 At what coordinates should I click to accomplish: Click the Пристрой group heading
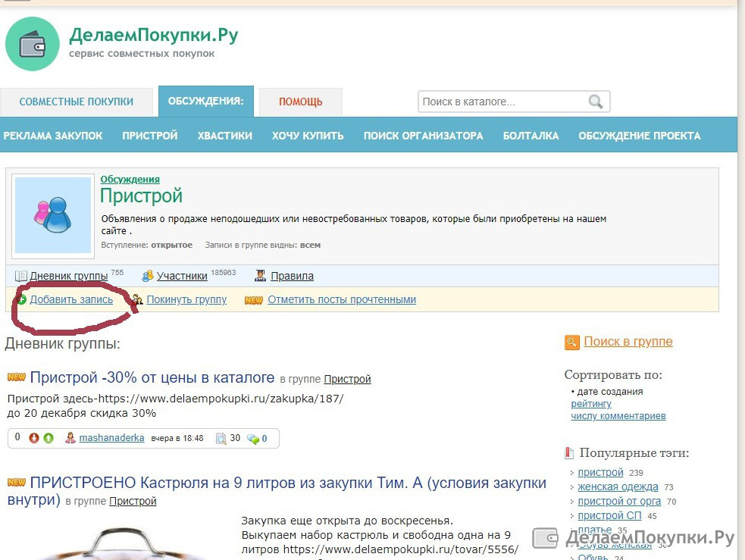point(141,196)
